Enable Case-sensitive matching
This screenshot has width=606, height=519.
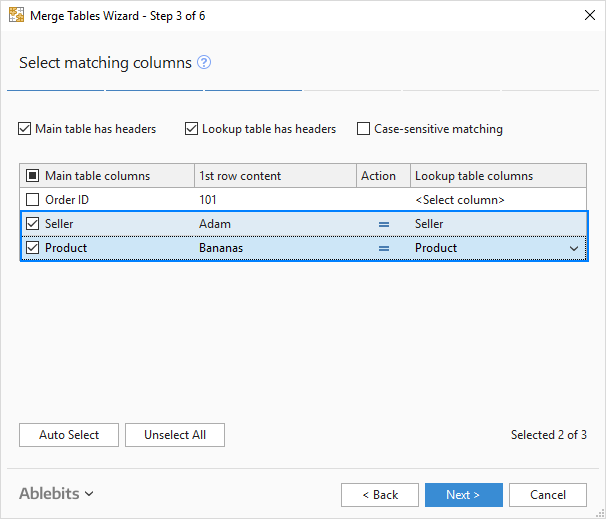pyautogui.click(x=364, y=129)
